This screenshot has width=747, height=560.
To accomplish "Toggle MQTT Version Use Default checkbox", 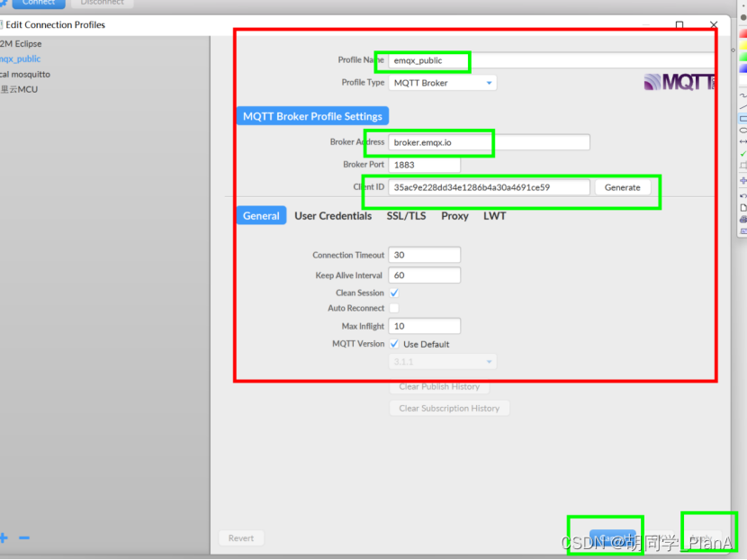I will click(394, 344).
